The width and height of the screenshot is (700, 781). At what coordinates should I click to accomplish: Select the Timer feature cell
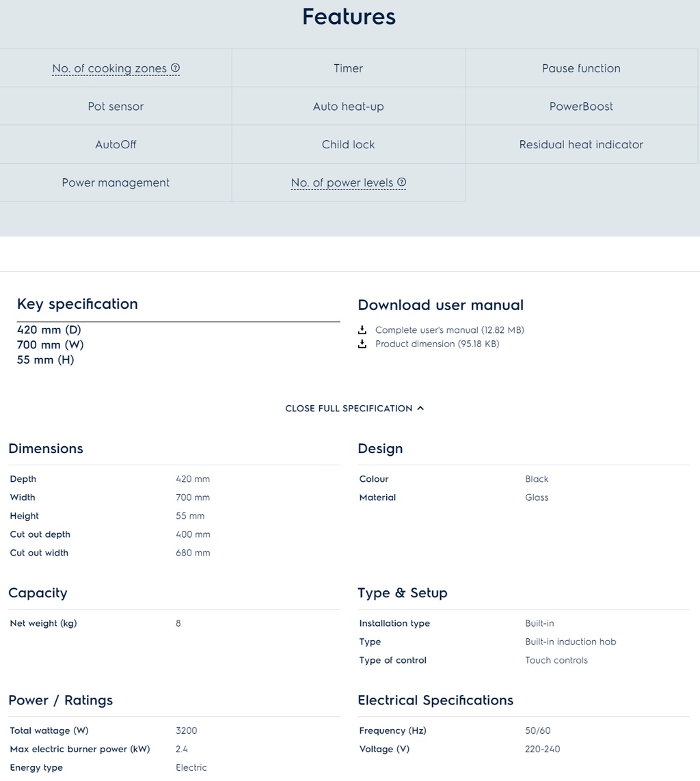click(x=349, y=68)
